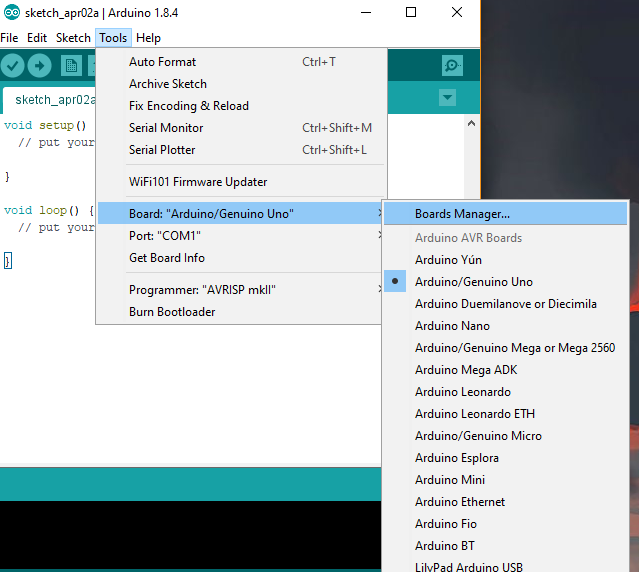Open Serial Monitor magnifier icon
Screen dimensions: 639x572
453,66
